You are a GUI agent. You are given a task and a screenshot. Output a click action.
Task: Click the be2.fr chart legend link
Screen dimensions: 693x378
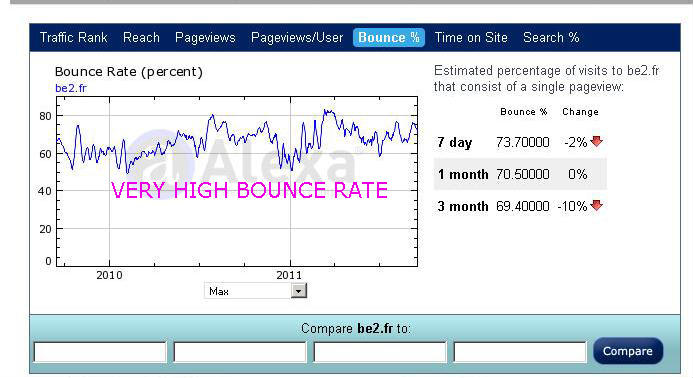pyautogui.click(x=71, y=88)
